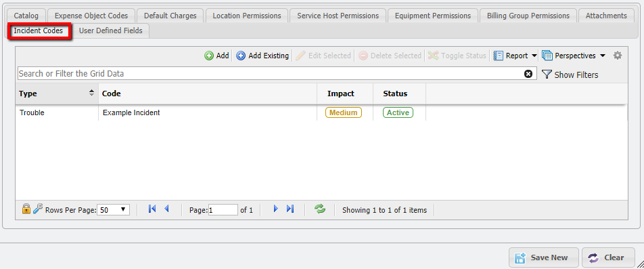
Task: Clear the search field with X icon
Action: [528, 74]
